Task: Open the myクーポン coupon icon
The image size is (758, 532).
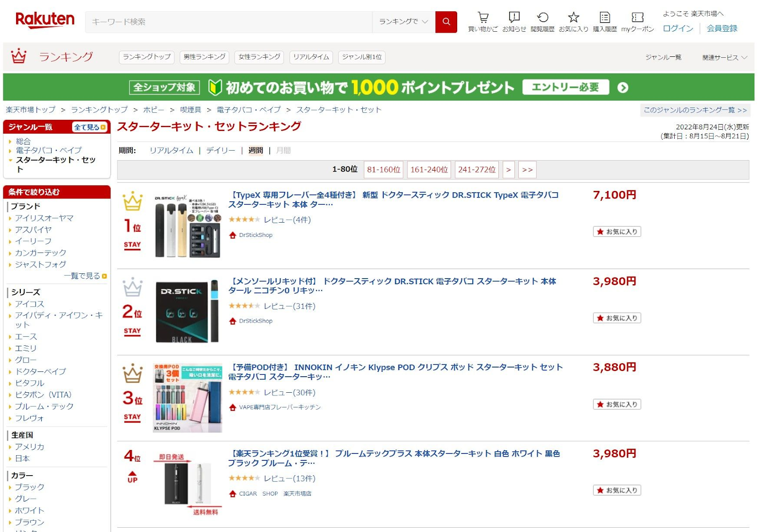Action: [638, 18]
